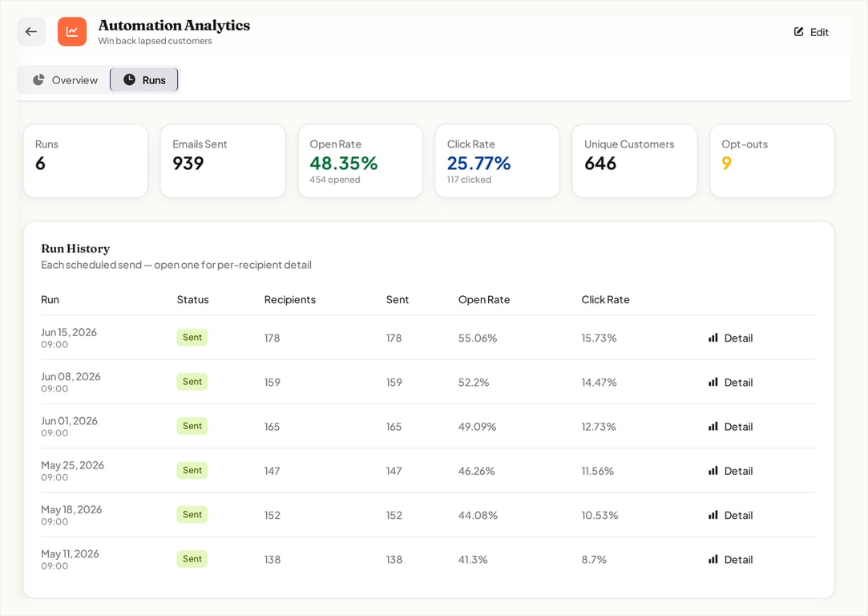Screen dimensions: 868x616
Task: Click the Opt-outs card showing 9
Action: coord(773,160)
